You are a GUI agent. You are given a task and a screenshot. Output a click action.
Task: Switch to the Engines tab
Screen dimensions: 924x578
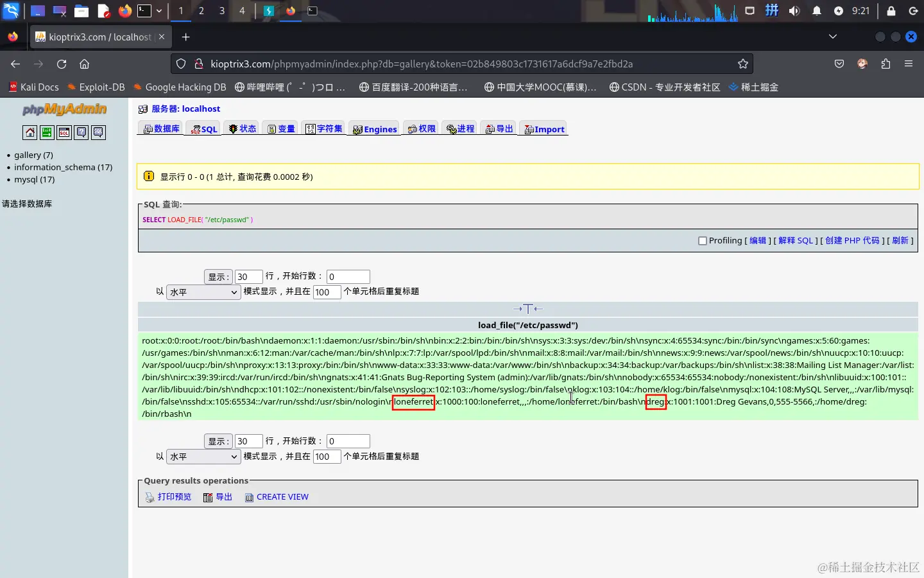tap(375, 128)
